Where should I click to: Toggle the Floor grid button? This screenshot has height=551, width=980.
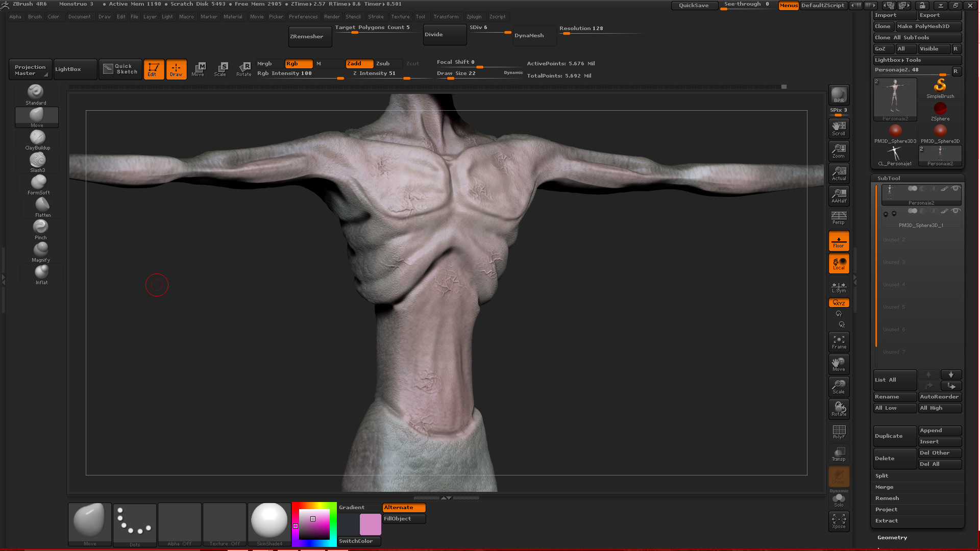pos(839,241)
